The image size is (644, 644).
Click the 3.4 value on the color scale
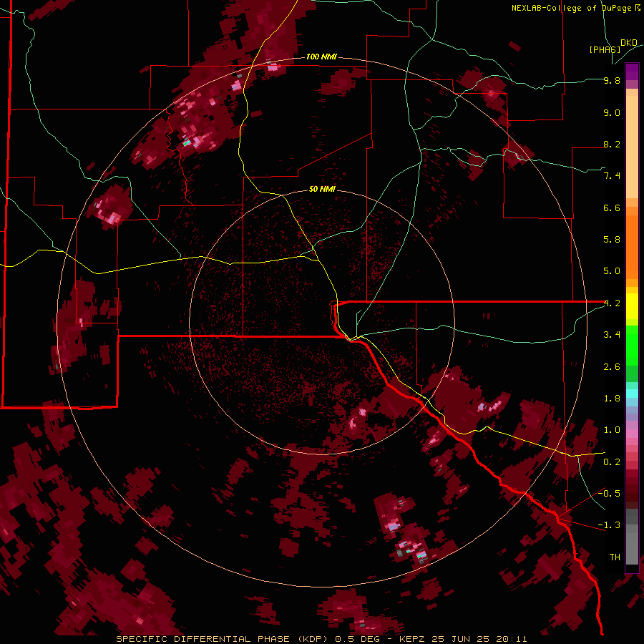[612, 335]
